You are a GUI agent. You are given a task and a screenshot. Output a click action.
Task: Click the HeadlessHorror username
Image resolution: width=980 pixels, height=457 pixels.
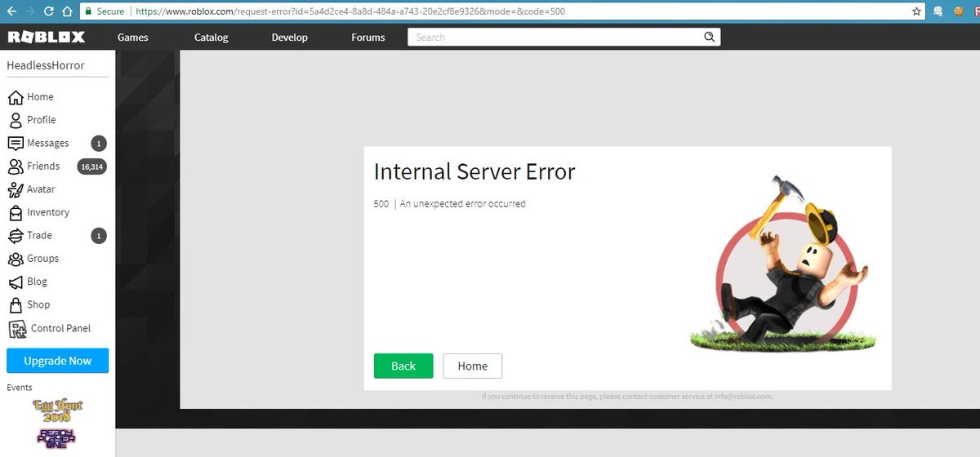[46, 65]
